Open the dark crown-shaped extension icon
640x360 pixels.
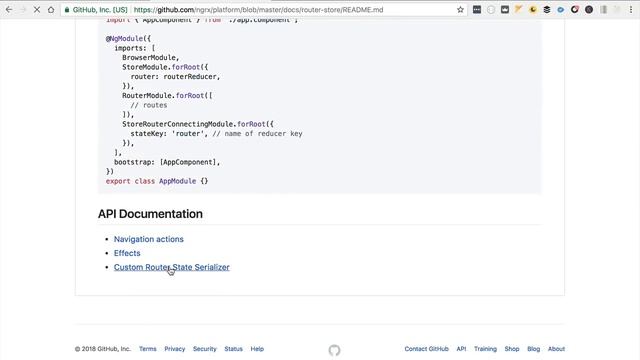tap(504, 9)
